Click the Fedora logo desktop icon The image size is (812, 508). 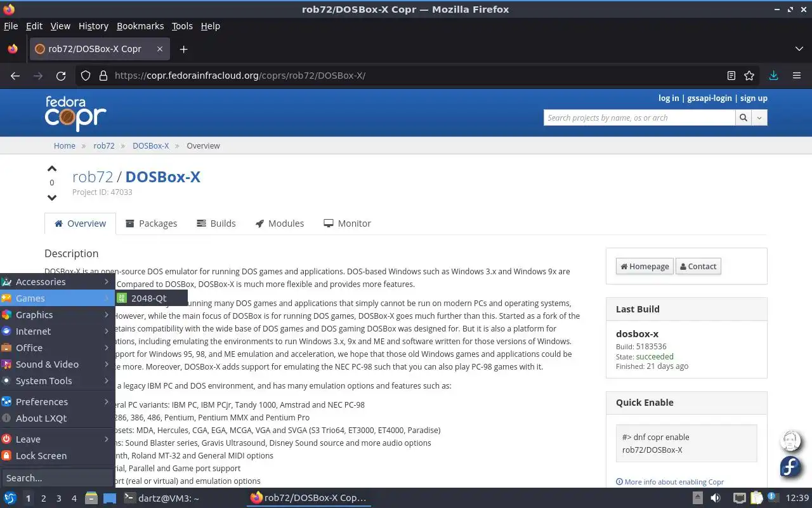tap(791, 467)
